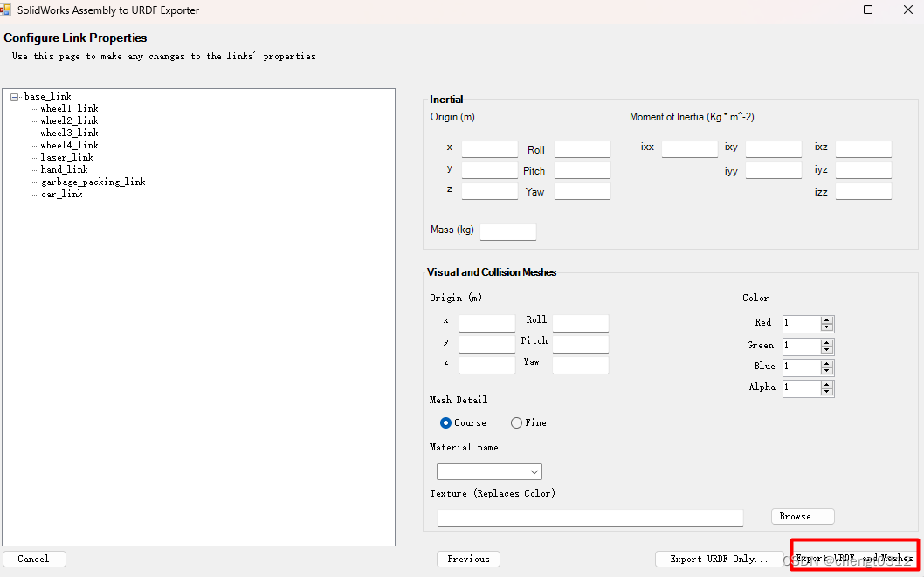Click the Export URDF and Meshes button

(853, 559)
